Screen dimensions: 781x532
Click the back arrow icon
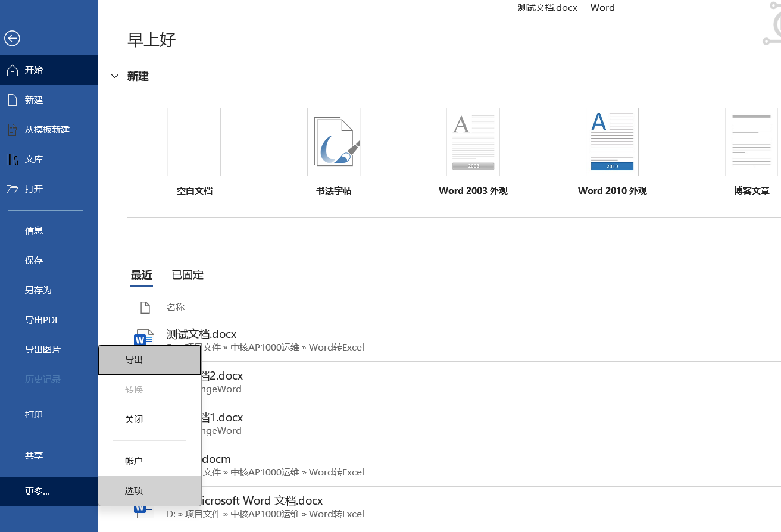tap(12, 39)
